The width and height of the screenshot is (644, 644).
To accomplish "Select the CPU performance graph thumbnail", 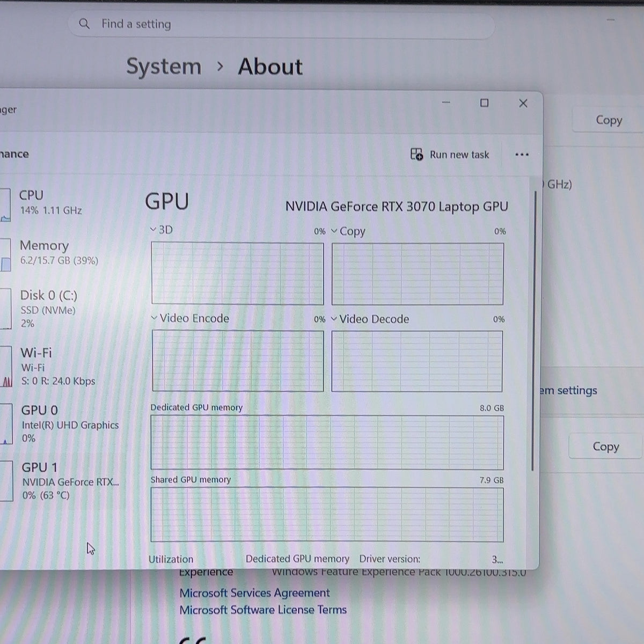I will [x=5, y=204].
